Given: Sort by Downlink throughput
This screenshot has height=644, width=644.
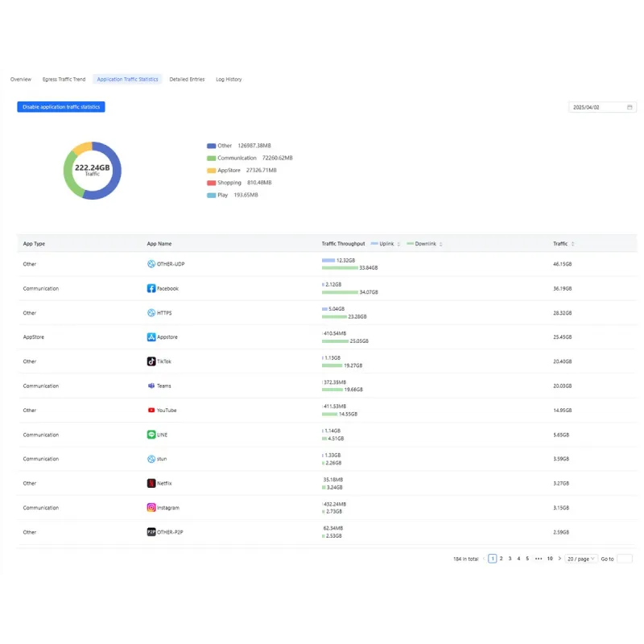Looking at the screenshot, I should pyautogui.click(x=440, y=244).
